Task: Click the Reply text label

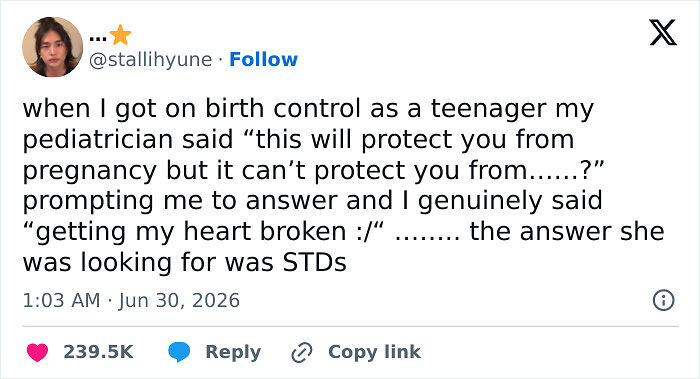Action: [x=233, y=352]
